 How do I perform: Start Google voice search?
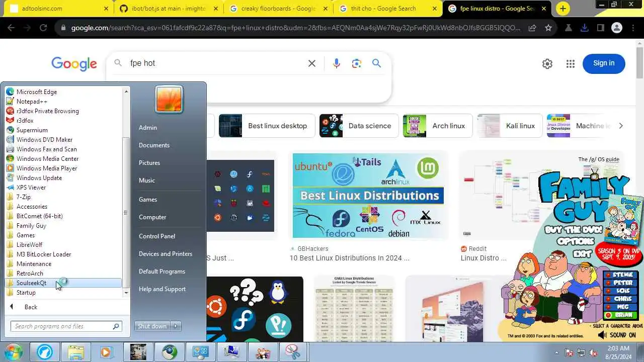[x=337, y=63]
